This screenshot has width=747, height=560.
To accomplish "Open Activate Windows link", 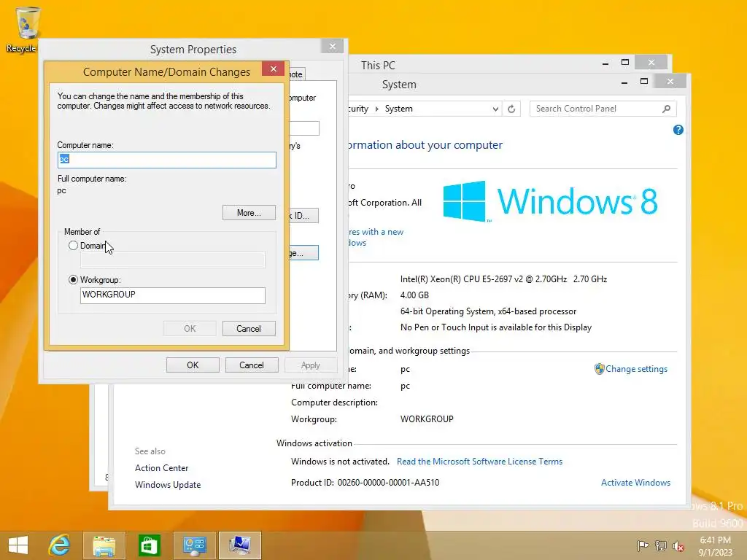I will pos(635,483).
